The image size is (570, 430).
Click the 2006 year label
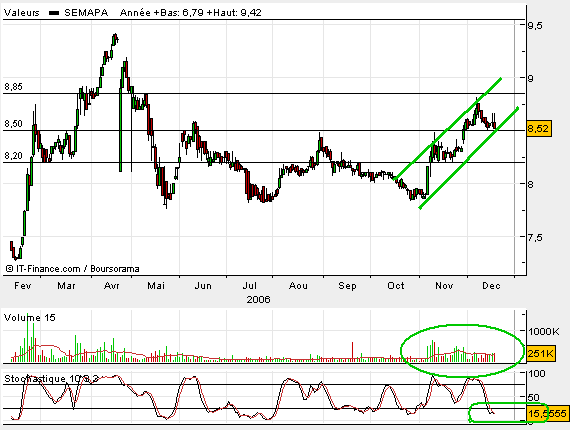click(258, 300)
